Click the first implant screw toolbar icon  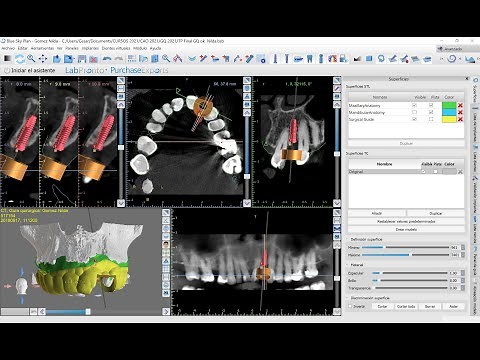(x=275, y=59)
